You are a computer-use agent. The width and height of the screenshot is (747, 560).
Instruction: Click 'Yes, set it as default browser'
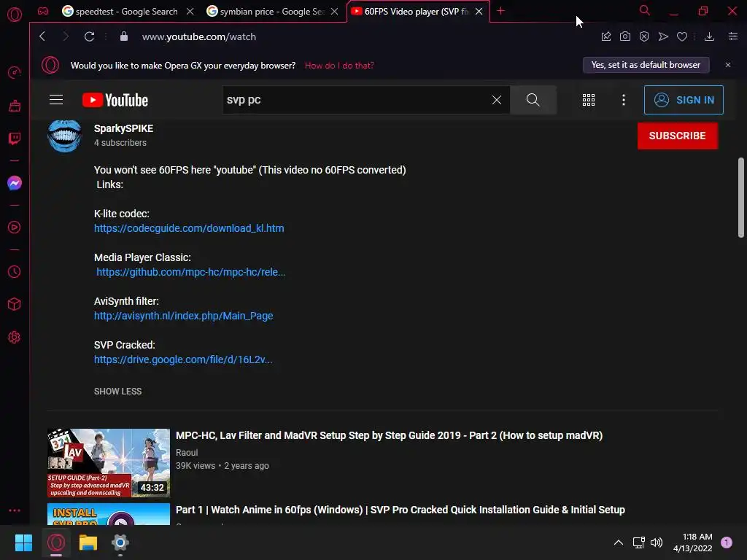[646, 65]
